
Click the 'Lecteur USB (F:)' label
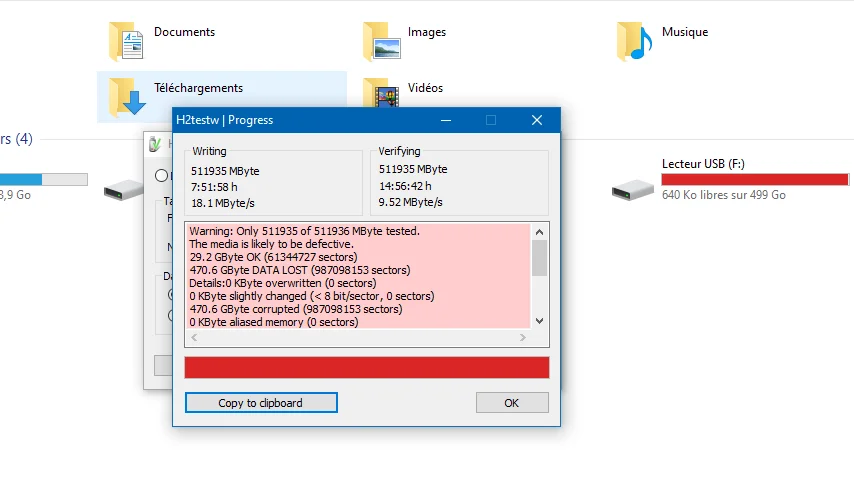[703, 163]
